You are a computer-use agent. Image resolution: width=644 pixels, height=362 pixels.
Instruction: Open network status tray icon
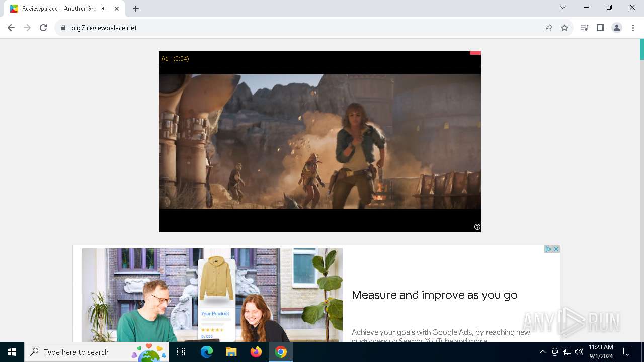[x=567, y=352]
